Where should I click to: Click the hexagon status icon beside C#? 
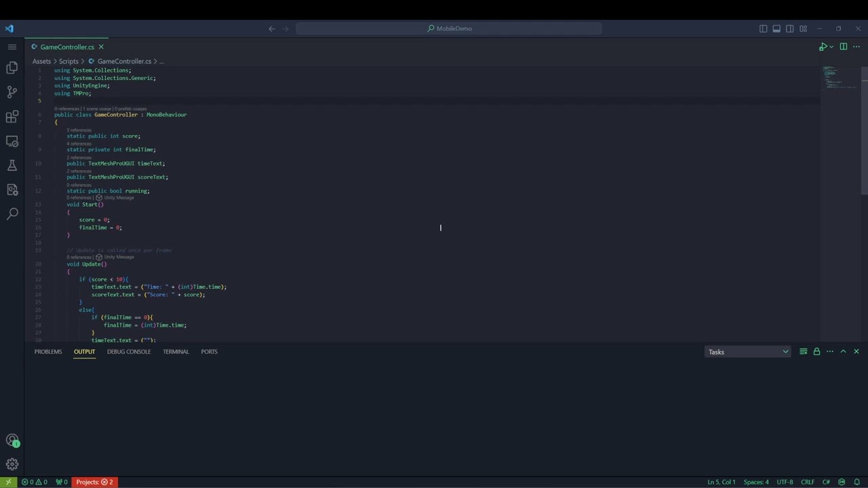click(842, 482)
